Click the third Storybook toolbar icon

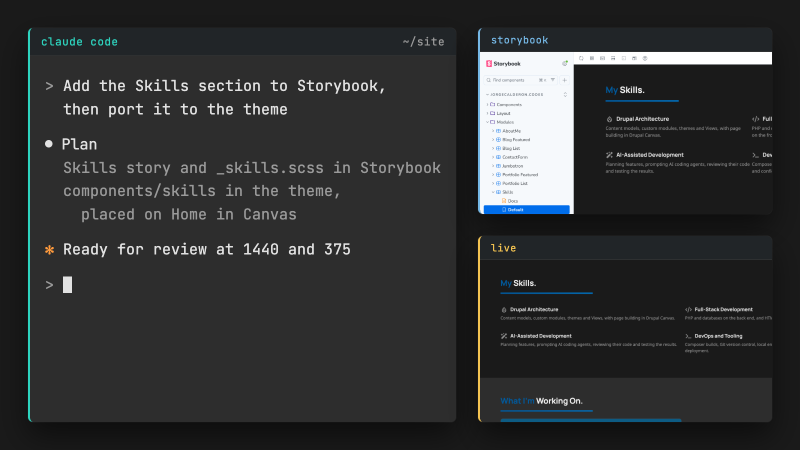click(603, 59)
